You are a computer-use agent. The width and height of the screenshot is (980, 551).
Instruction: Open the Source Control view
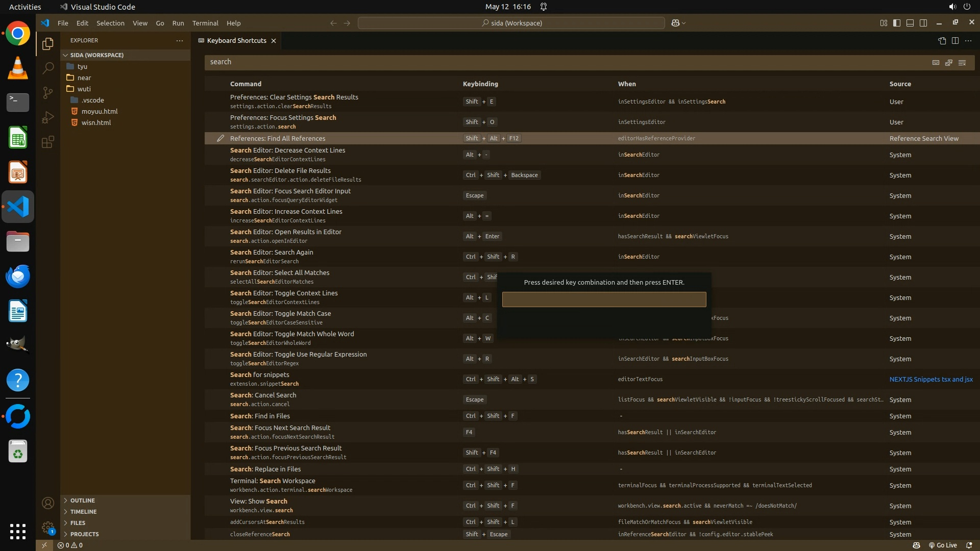(48, 92)
